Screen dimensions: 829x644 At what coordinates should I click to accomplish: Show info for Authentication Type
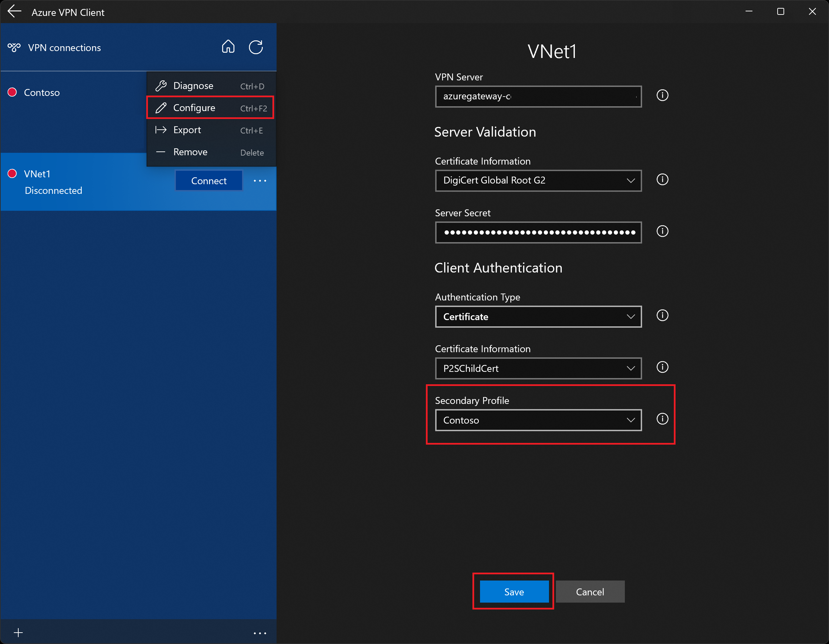click(662, 316)
